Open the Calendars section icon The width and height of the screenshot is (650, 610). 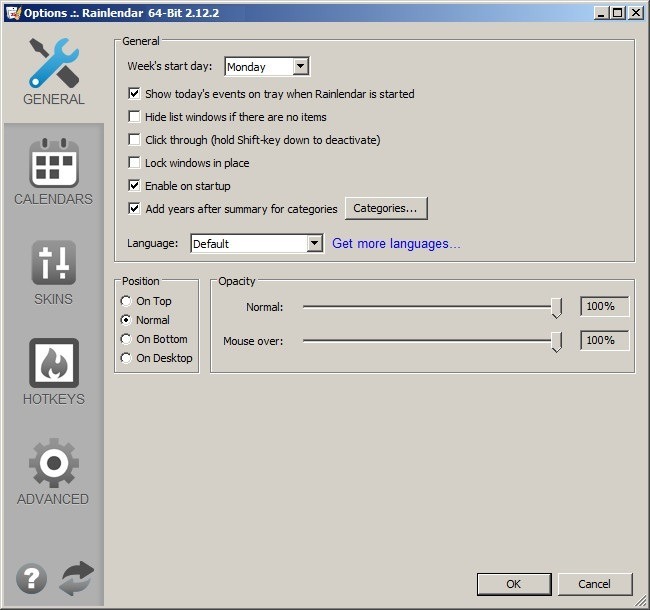(53, 163)
